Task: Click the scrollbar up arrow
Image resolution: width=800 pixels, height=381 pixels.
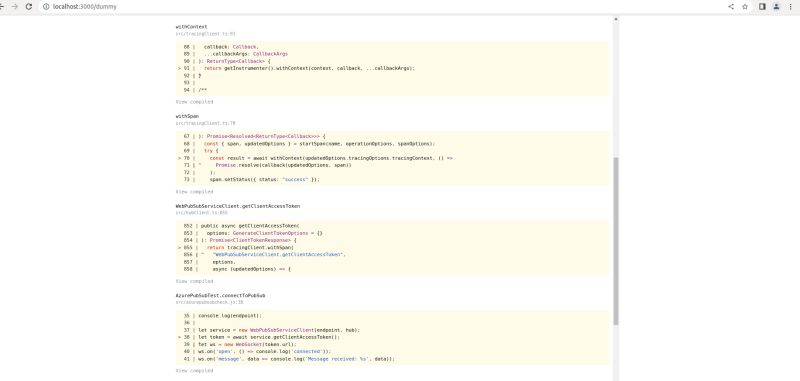Action: tap(615, 19)
